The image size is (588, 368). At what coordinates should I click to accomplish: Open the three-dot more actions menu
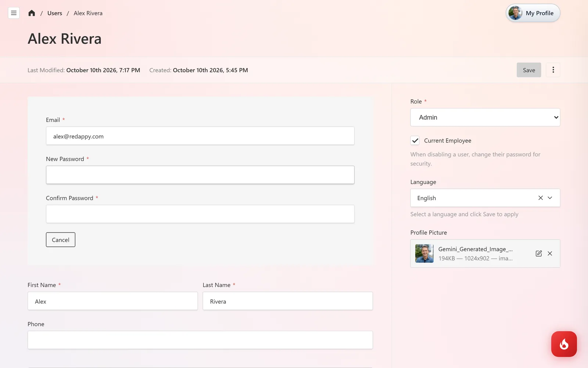tap(553, 70)
